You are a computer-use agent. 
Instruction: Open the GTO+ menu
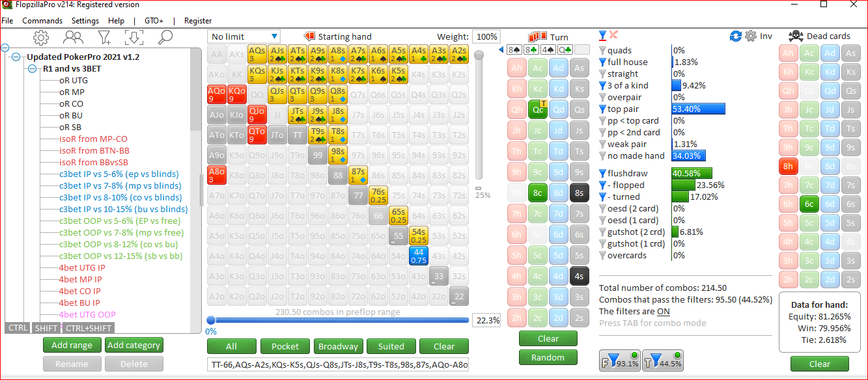click(x=154, y=21)
